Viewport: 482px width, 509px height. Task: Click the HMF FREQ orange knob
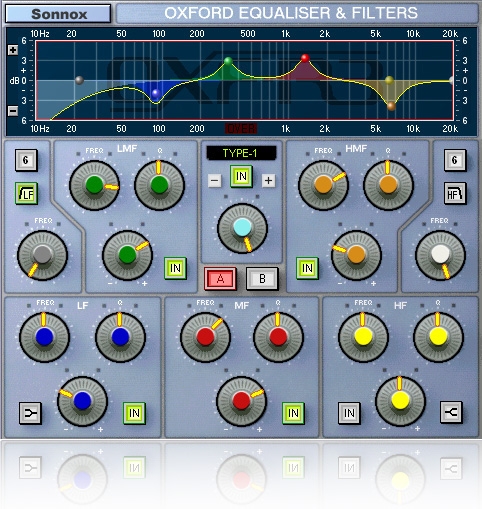pos(323,185)
